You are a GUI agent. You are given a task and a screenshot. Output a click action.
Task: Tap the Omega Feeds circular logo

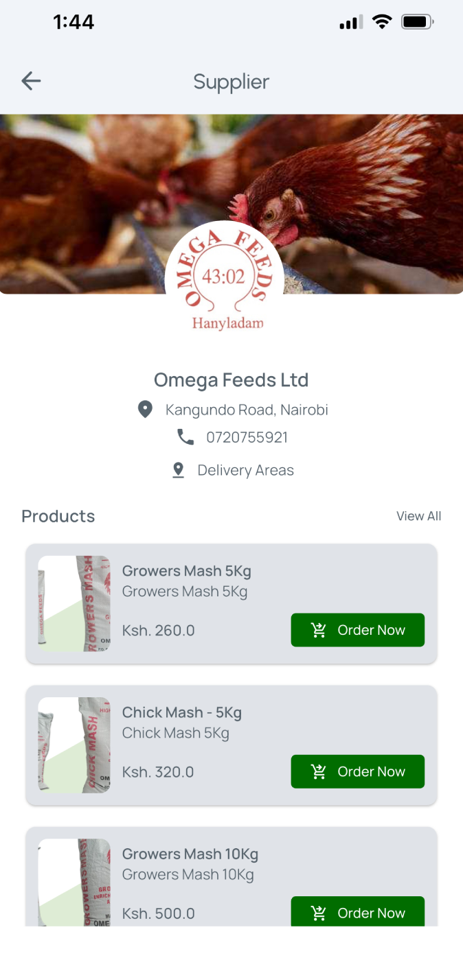(224, 278)
